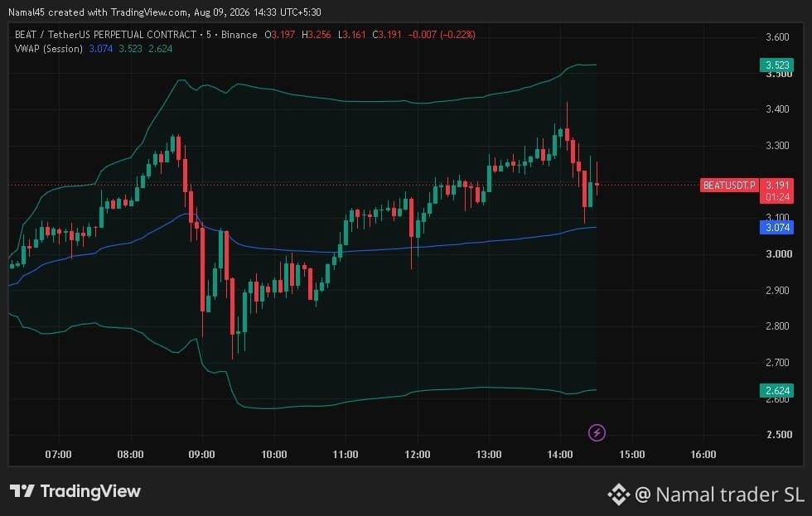This screenshot has height=516, width=812.
Task: Click the green 2.624 lower band label
Action: point(777,390)
